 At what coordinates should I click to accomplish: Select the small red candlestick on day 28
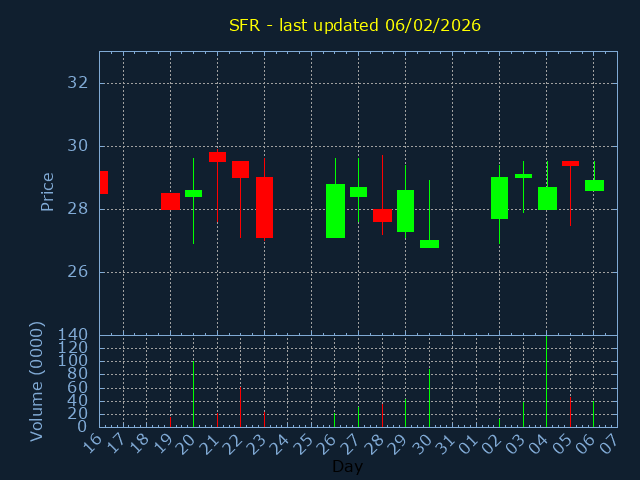[382, 215]
